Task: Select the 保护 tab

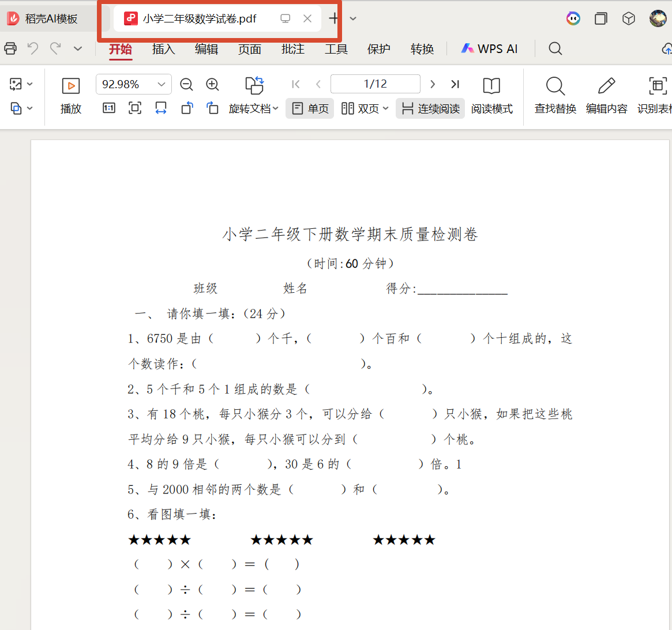Action: tap(379, 49)
